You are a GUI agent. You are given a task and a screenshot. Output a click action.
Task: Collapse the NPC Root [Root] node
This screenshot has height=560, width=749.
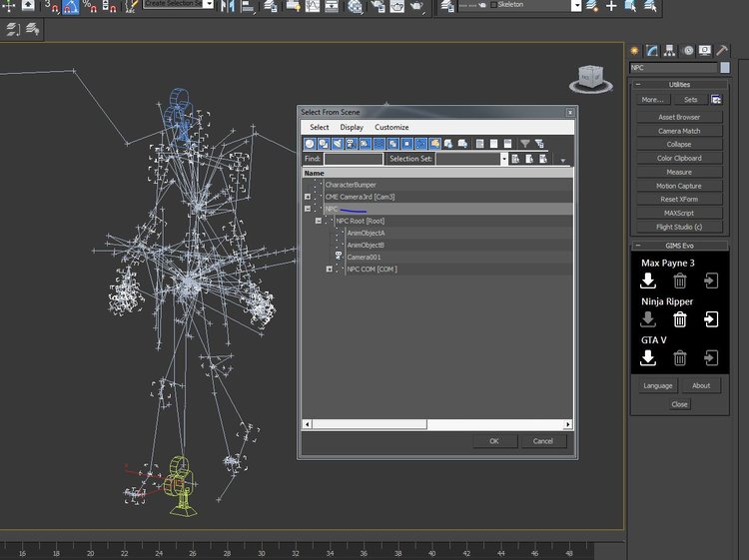point(319,221)
